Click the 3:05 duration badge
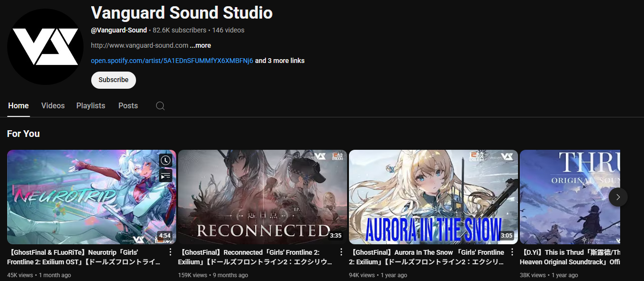The image size is (644, 281). [x=507, y=236]
